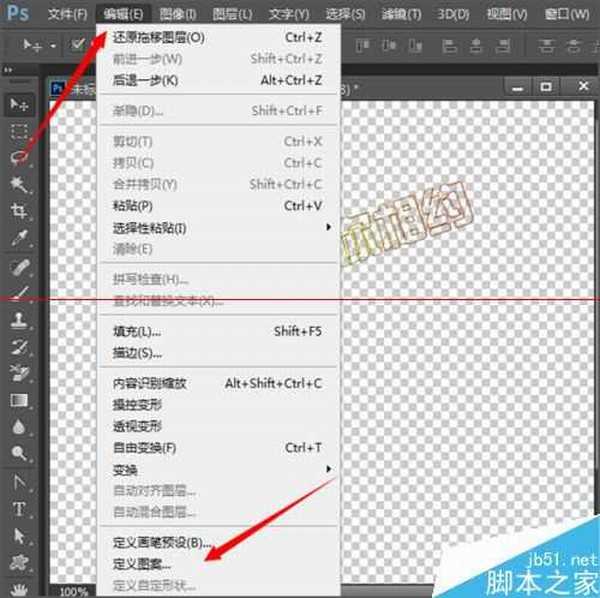Select the Healing Brush tool
Viewport: 600px width, 598px height.
click(19, 267)
